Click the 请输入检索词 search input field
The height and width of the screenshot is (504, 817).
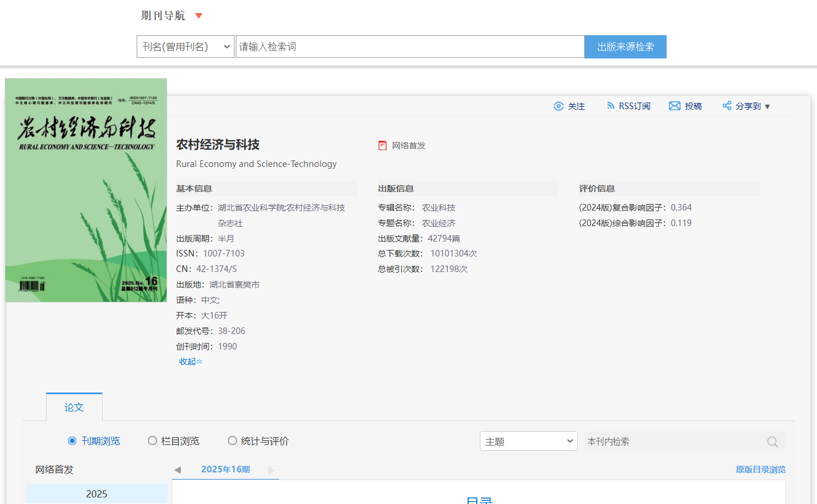click(x=409, y=47)
